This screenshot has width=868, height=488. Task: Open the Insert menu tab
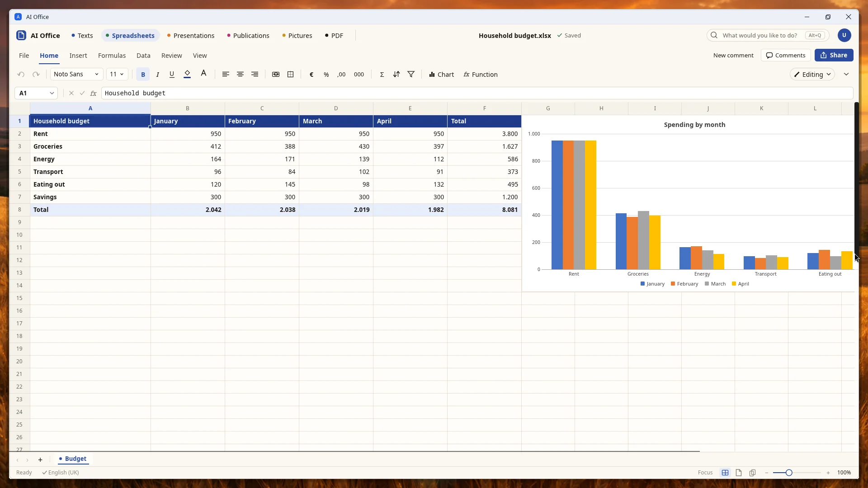[78, 56]
